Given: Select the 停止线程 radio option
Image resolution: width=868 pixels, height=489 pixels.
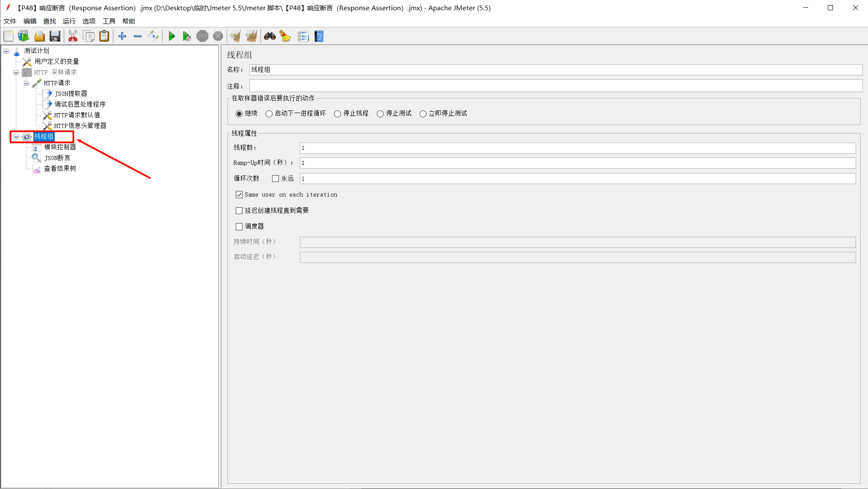Looking at the screenshot, I should pos(338,113).
